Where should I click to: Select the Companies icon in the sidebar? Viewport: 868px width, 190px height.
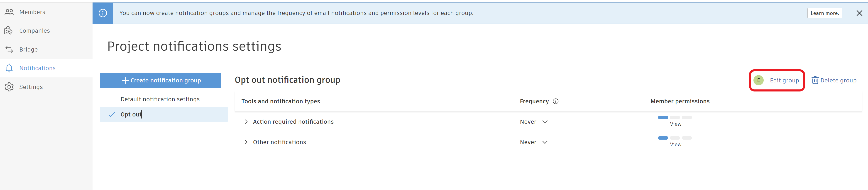pyautogui.click(x=9, y=30)
